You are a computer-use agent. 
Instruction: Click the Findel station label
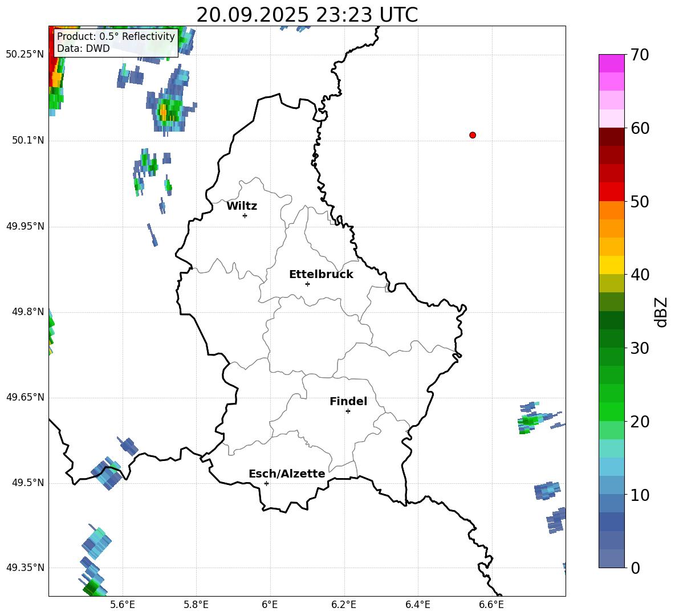(348, 401)
